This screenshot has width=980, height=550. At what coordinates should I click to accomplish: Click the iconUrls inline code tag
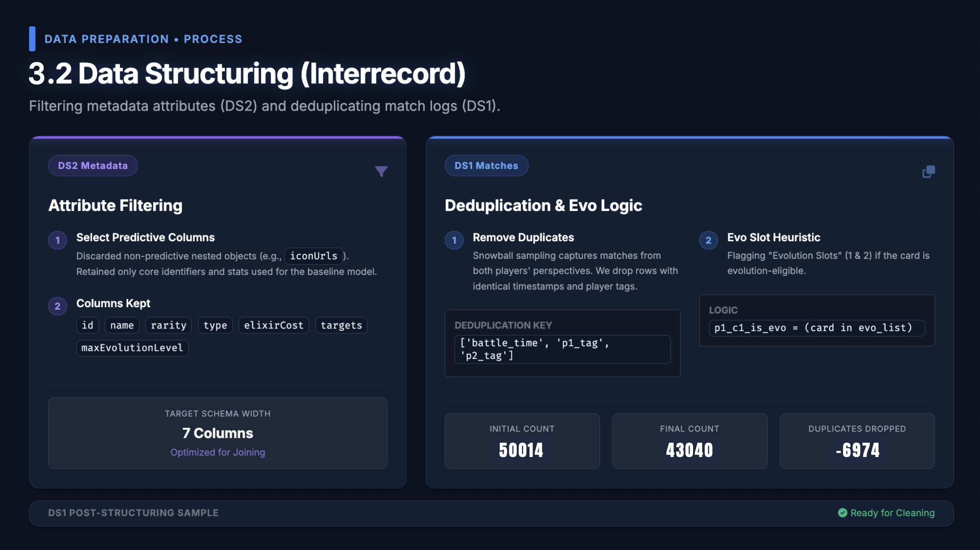[313, 256]
